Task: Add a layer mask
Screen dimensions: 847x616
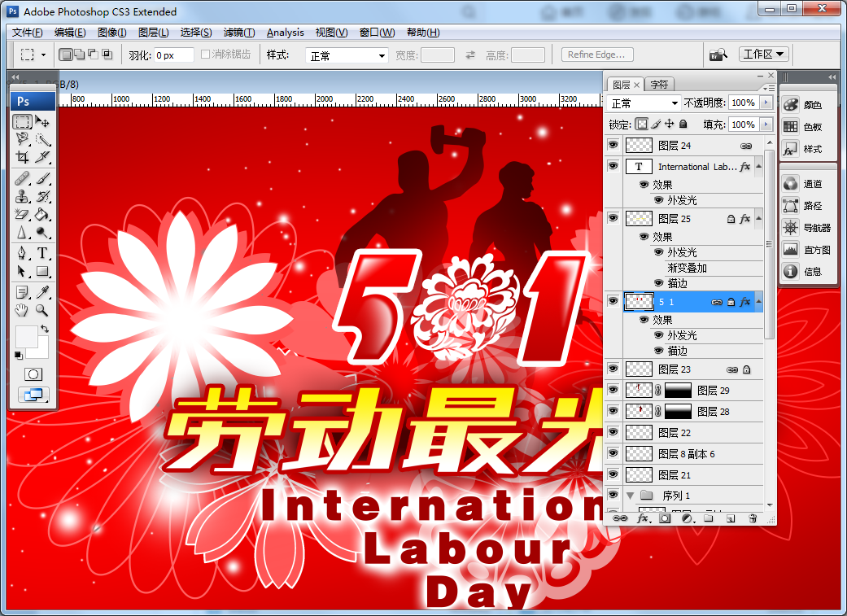Action: [665, 518]
